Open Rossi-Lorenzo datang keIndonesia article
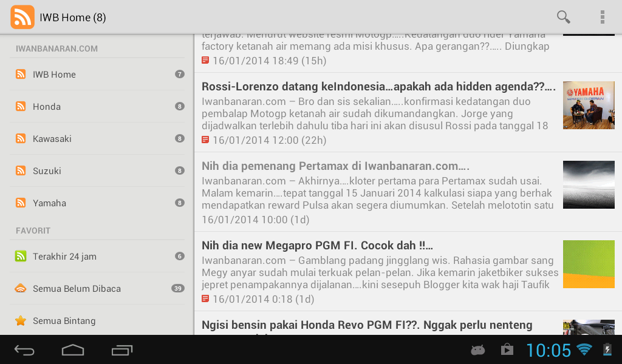 (x=408, y=112)
